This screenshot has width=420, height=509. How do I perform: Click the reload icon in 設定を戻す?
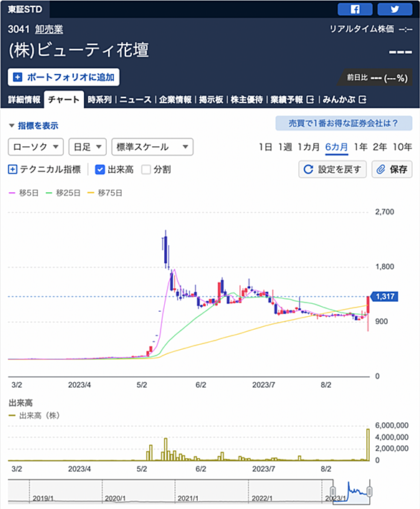point(308,169)
